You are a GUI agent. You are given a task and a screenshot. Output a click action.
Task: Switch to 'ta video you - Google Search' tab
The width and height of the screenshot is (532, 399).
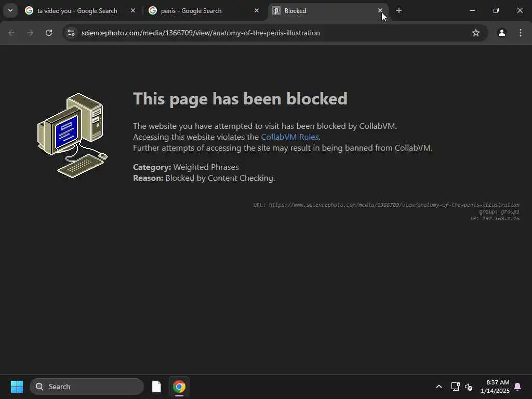click(x=77, y=11)
